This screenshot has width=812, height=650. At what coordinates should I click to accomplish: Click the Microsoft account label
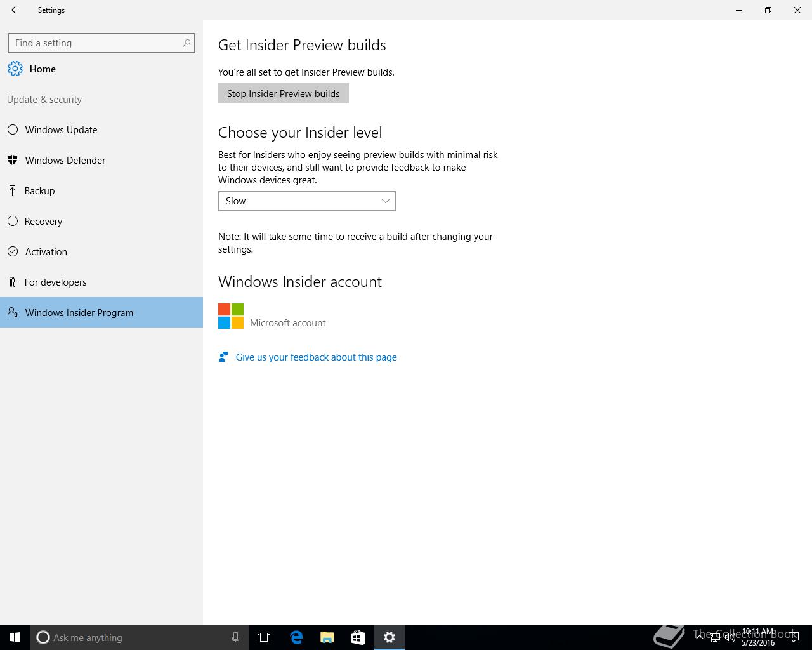point(287,322)
